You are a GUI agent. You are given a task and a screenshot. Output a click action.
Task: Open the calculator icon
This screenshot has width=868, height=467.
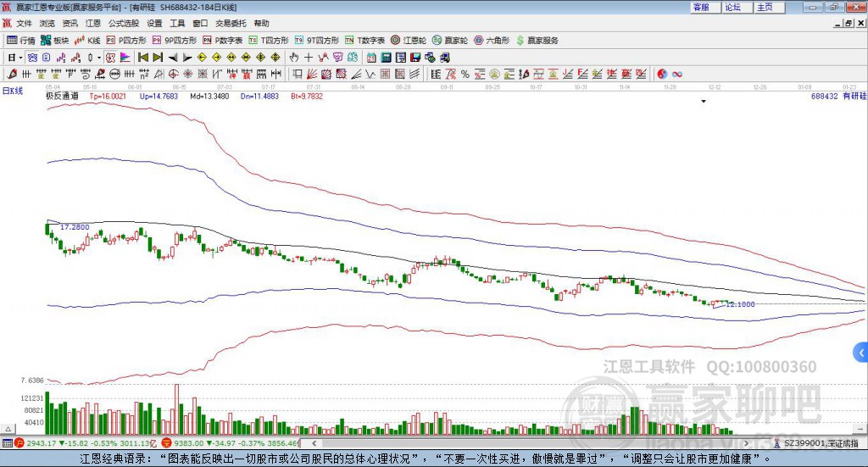coord(386,58)
